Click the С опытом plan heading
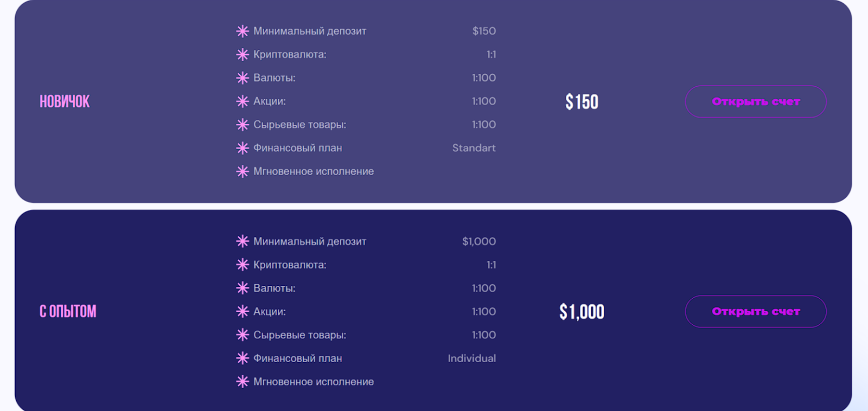 coord(68,312)
